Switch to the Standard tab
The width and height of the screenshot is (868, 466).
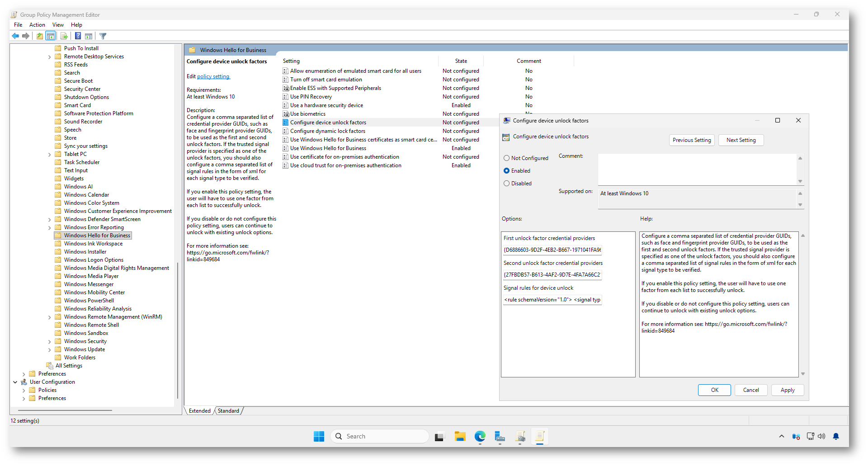[228, 411]
